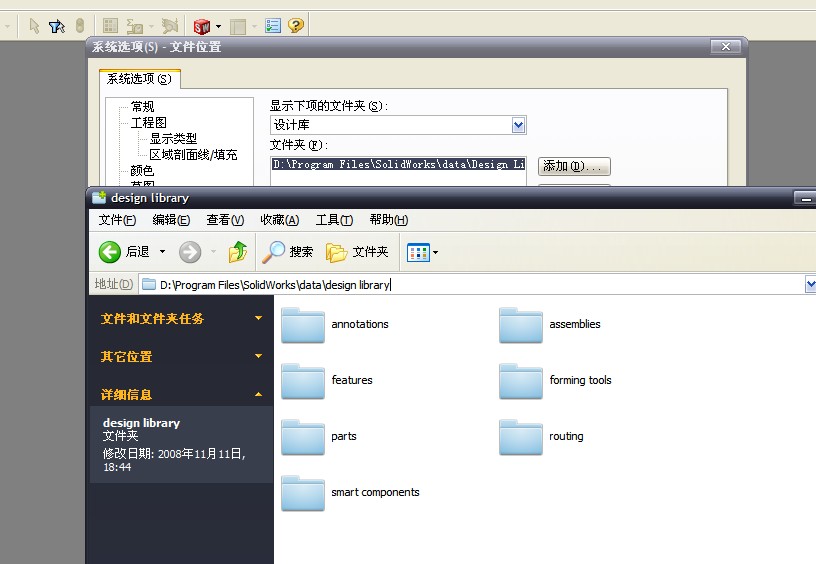Click the forming tools folder name label
This screenshot has width=816, height=564.
pos(580,380)
